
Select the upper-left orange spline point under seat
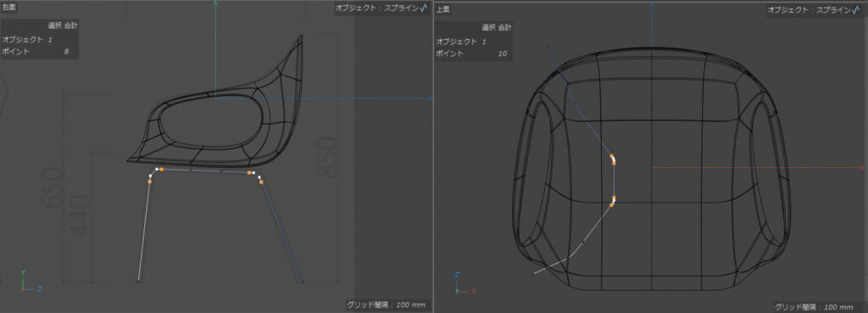(x=161, y=169)
